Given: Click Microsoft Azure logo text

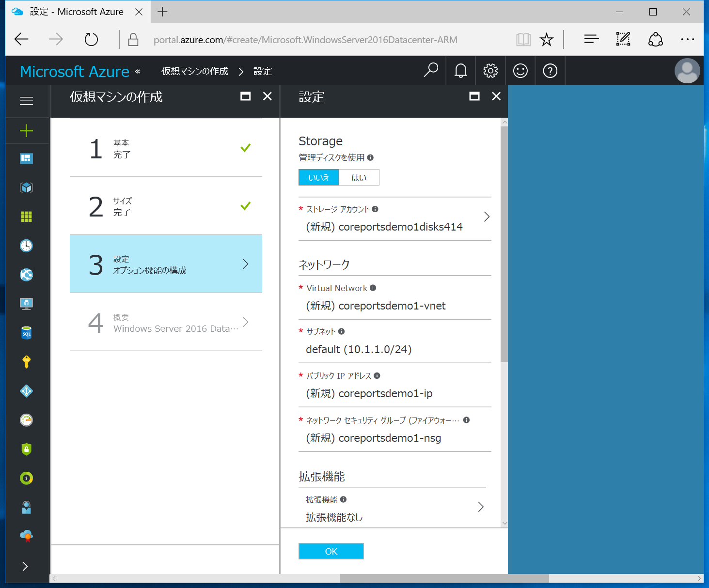Looking at the screenshot, I should pyautogui.click(x=75, y=71).
